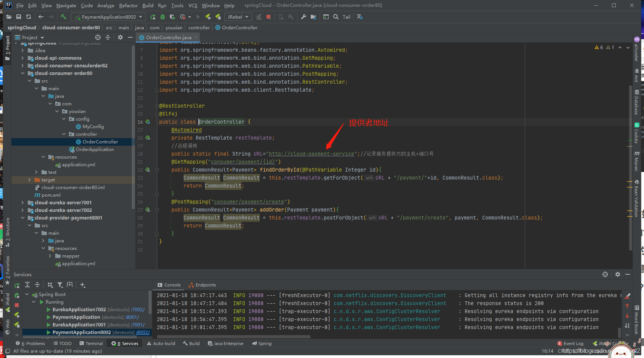644x358 pixels.
Task: Toggle the Web tool window stripe button
Action: (8, 327)
